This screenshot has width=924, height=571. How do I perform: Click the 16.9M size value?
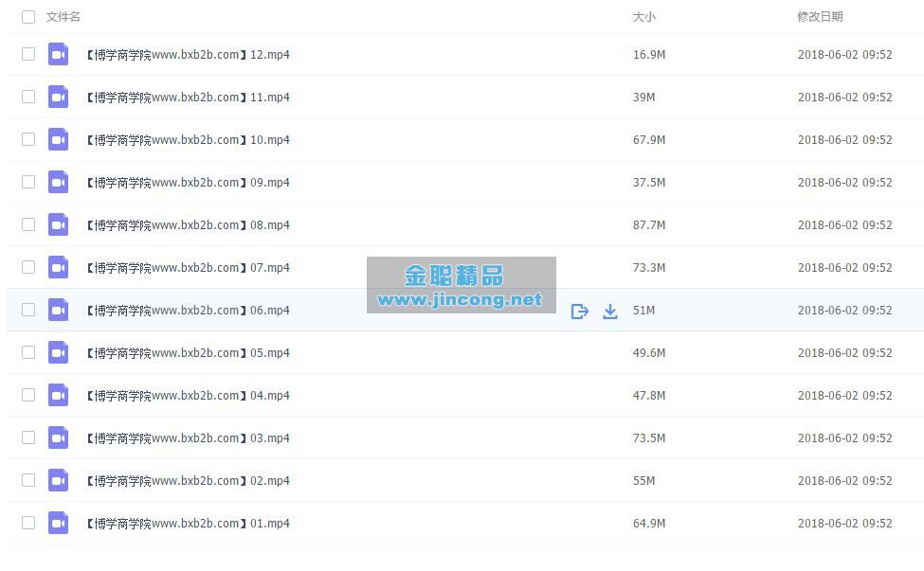649,55
